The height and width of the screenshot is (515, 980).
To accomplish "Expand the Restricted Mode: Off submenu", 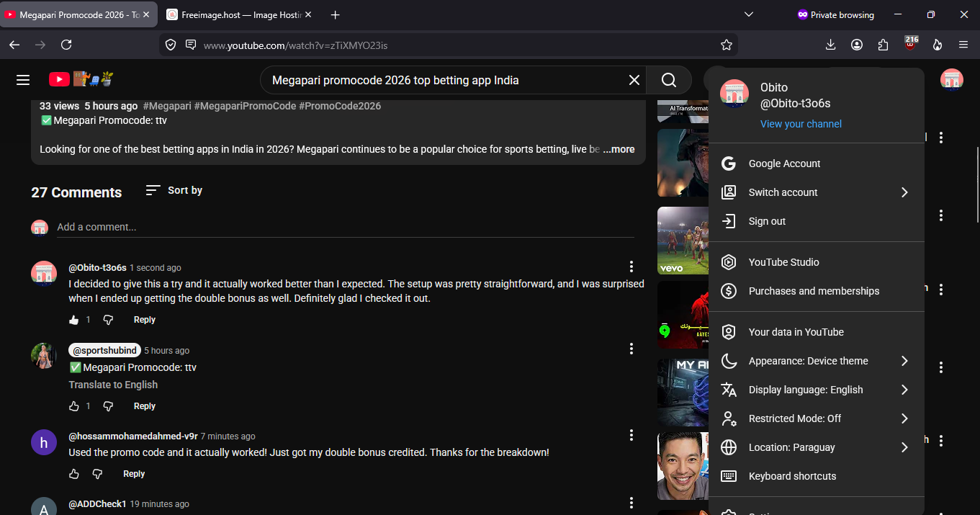I will (817, 418).
